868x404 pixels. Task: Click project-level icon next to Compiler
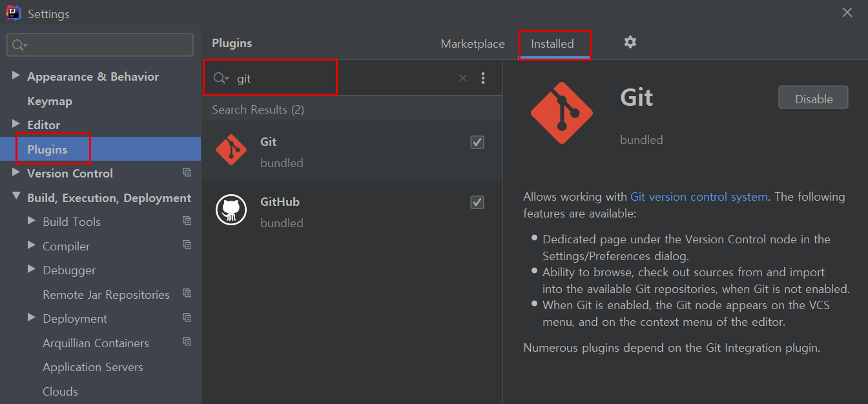coord(187,245)
